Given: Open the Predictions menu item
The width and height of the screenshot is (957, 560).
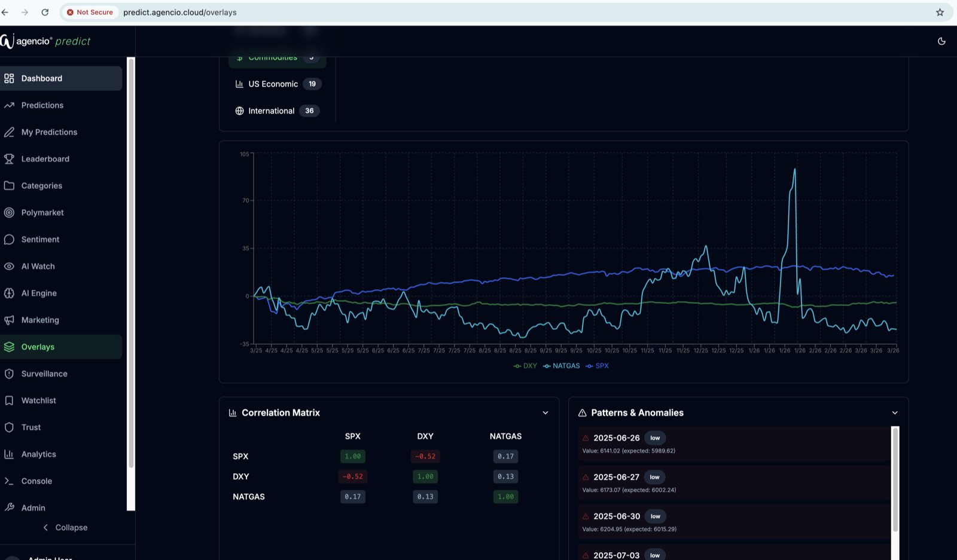Looking at the screenshot, I should pos(61,105).
